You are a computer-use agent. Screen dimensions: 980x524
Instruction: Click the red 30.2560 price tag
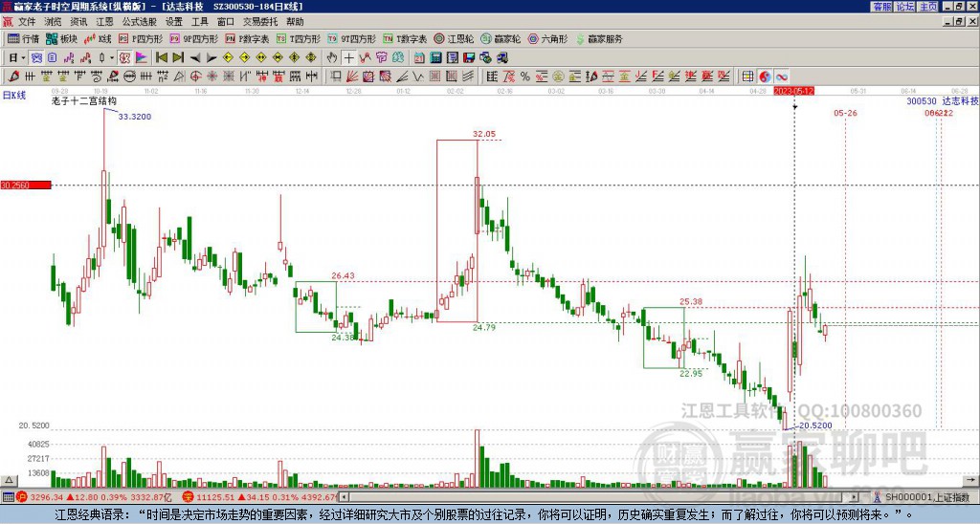(x=26, y=185)
